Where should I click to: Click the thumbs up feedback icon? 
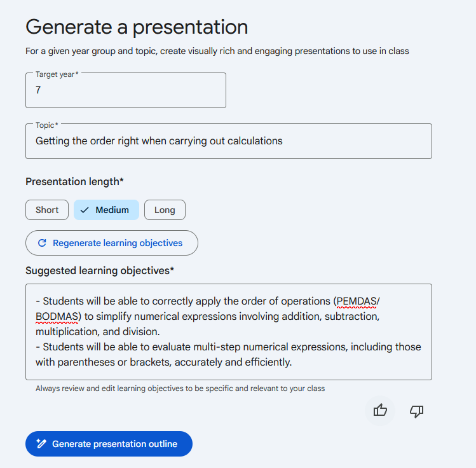pos(380,411)
